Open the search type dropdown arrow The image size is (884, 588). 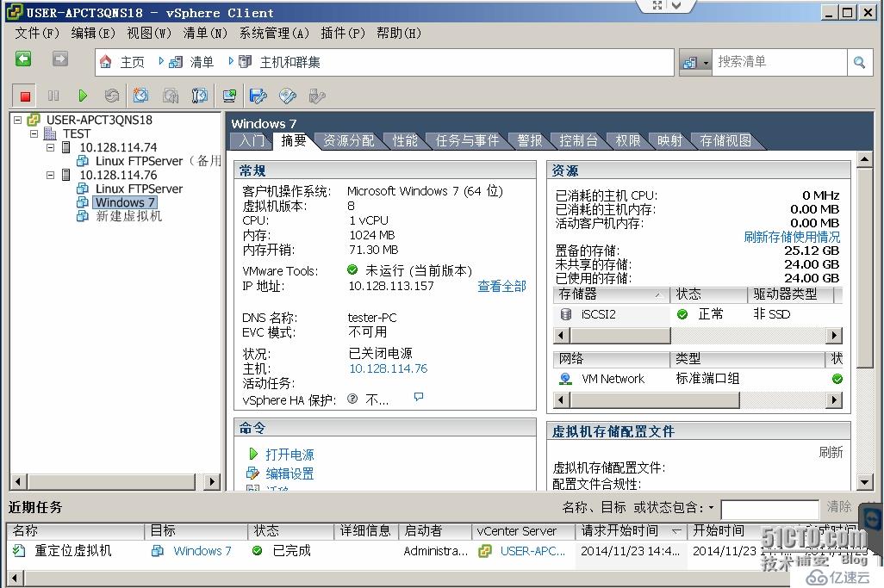[706, 63]
